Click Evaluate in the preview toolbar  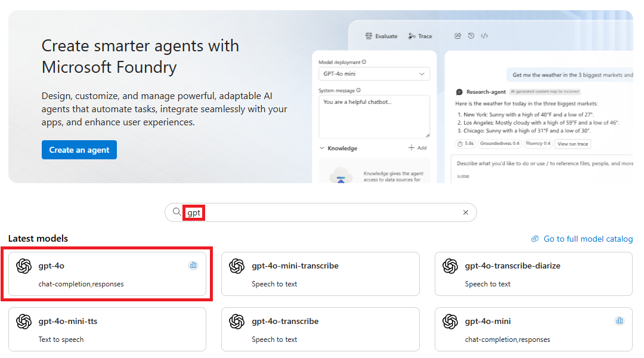pyautogui.click(x=381, y=36)
